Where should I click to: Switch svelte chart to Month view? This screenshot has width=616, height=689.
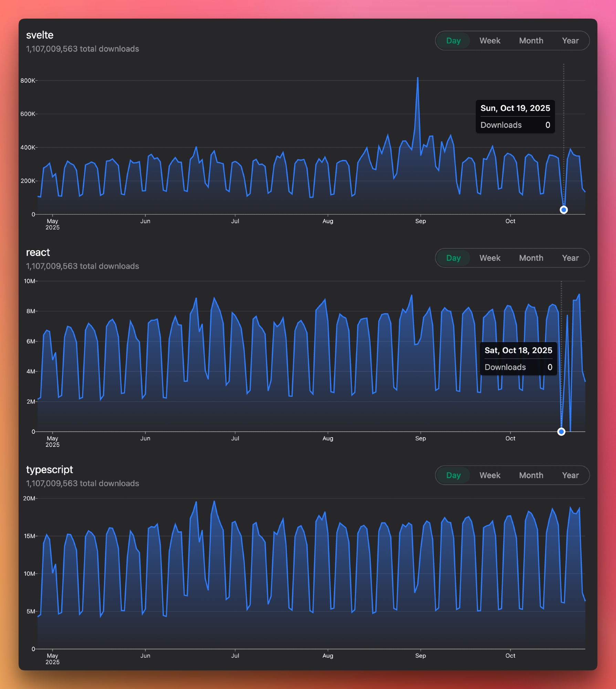(x=531, y=41)
